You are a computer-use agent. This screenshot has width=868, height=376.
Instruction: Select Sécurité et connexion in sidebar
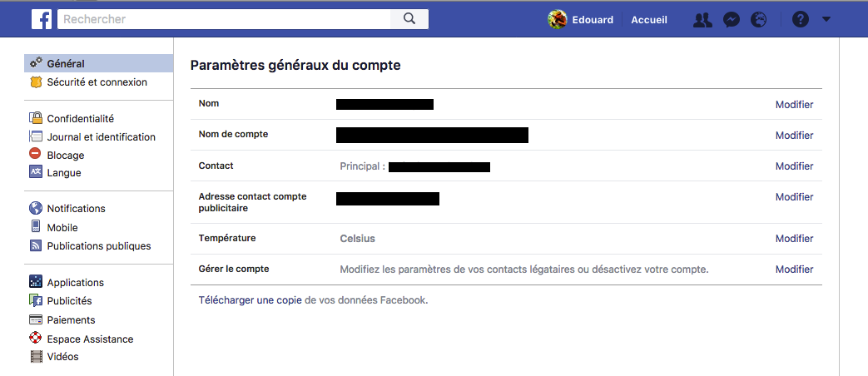(x=97, y=82)
